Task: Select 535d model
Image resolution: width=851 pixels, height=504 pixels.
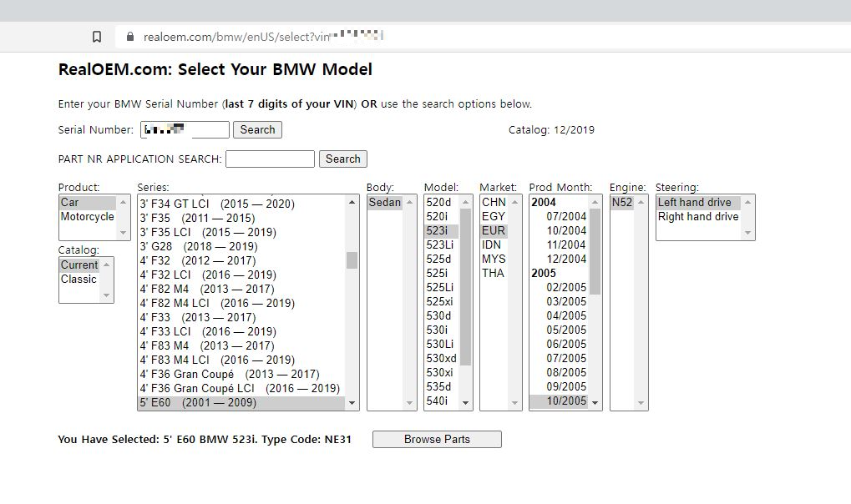Action: click(441, 387)
